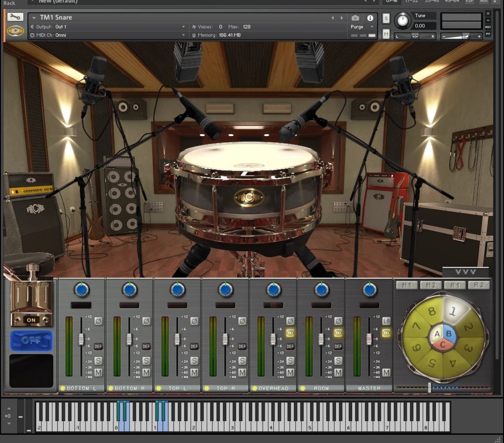Image resolution: width=504 pixels, height=443 pixels.
Task: Select the blue B zone in wheel center
Action: (x=449, y=334)
